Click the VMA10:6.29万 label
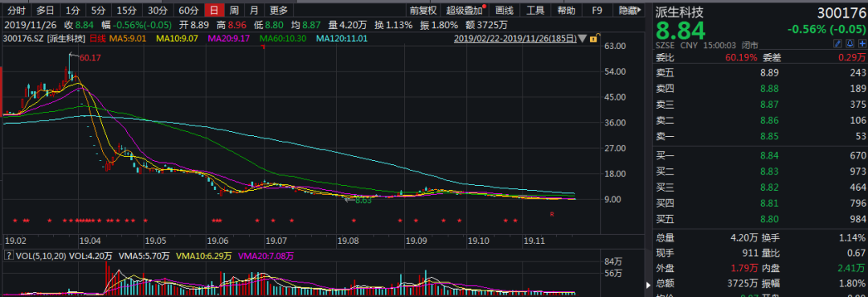Image resolution: width=868 pixels, height=297 pixels. (x=203, y=256)
